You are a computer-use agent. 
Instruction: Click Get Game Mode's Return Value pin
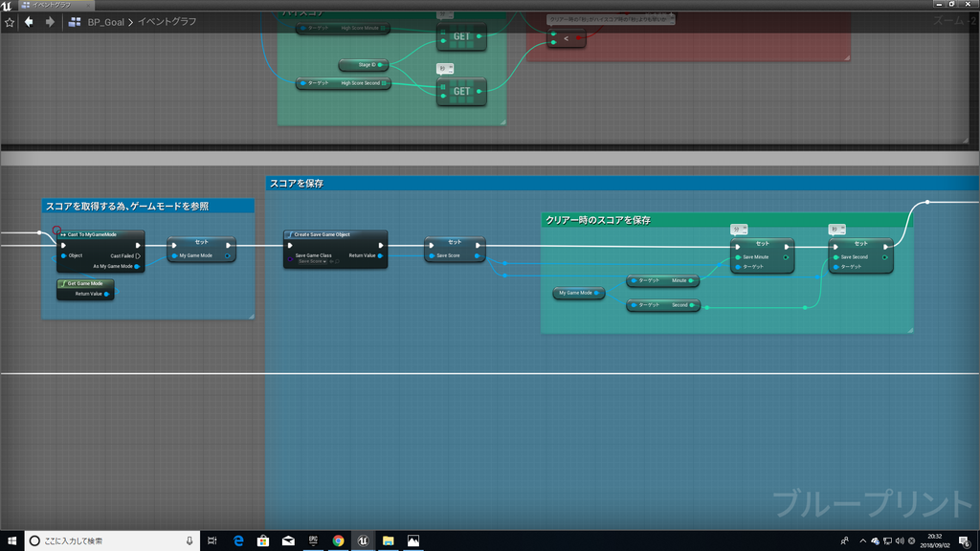[107, 294]
